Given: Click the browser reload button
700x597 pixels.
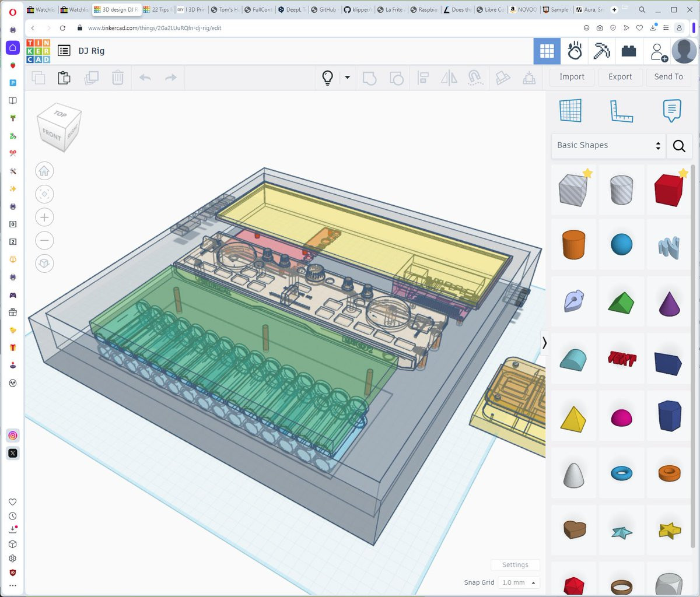Looking at the screenshot, I should [x=62, y=28].
